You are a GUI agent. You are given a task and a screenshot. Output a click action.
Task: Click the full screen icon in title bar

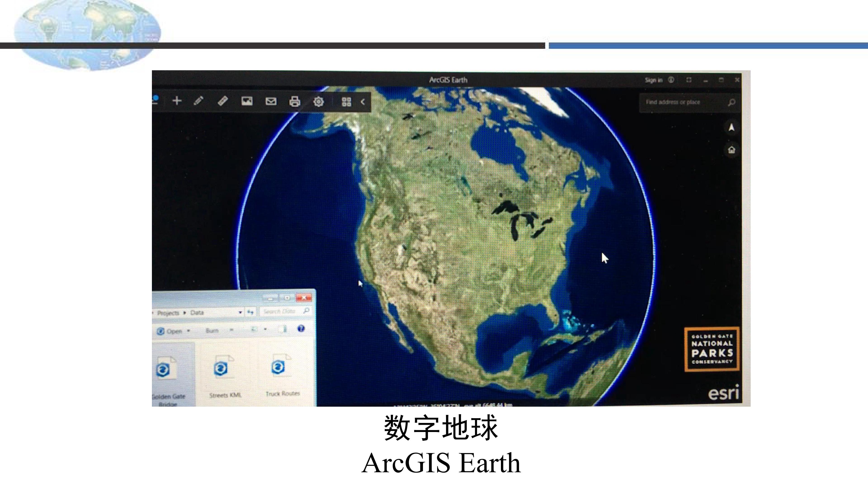pyautogui.click(x=689, y=80)
